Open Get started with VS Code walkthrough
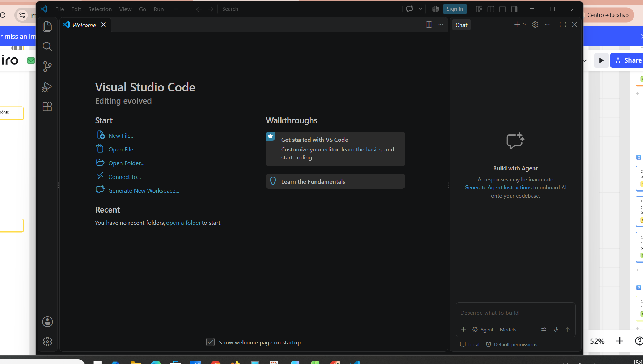 335,149
